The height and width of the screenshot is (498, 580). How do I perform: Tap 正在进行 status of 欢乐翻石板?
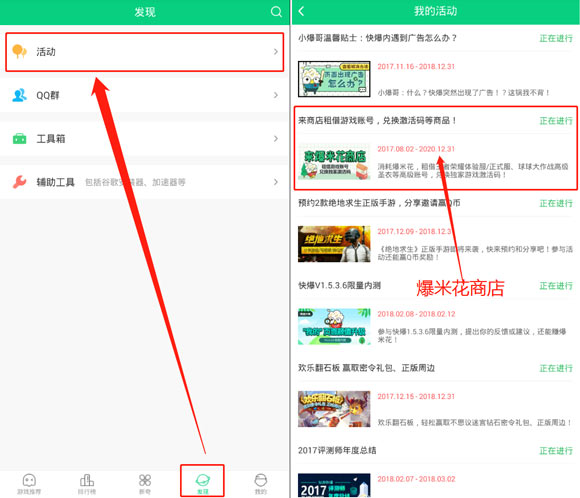tap(556, 368)
